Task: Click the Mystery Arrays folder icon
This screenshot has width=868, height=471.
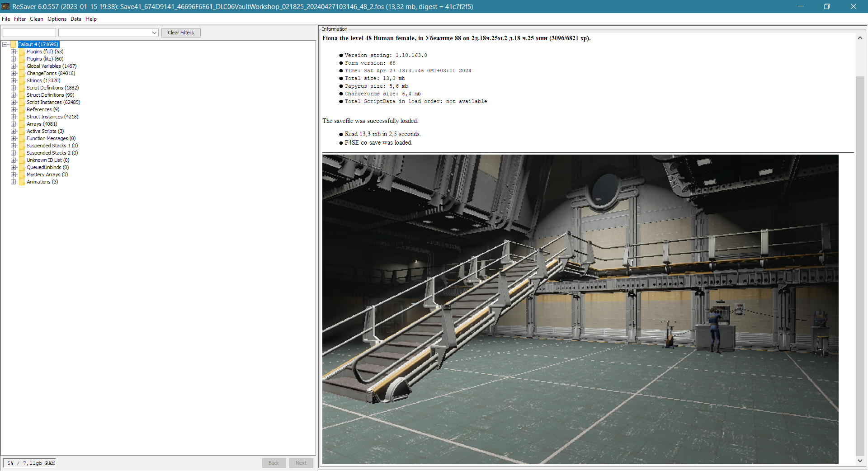Action: pos(22,174)
